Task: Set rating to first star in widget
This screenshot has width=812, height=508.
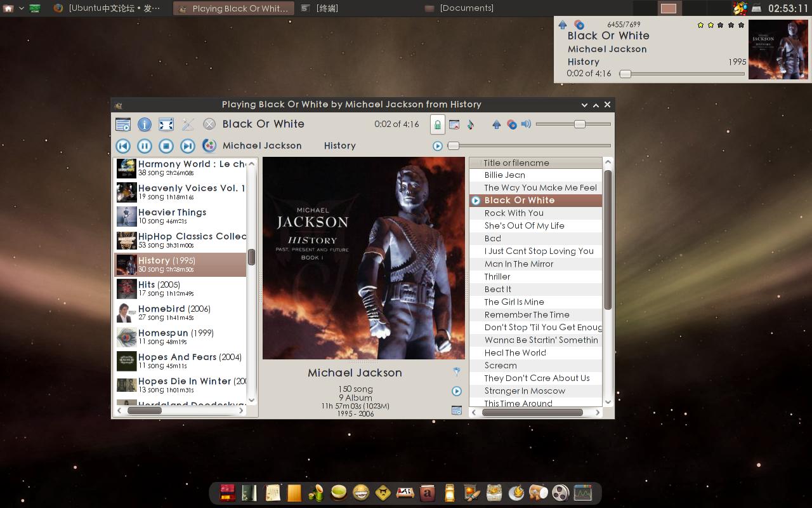Action: tap(700, 25)
